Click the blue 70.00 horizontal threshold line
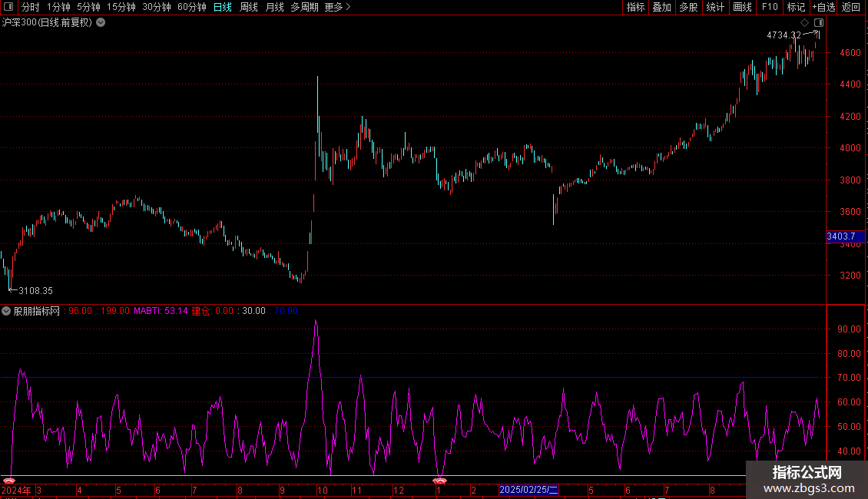The width and height of the screenshot is (868, 499). (x=409, y=377)
